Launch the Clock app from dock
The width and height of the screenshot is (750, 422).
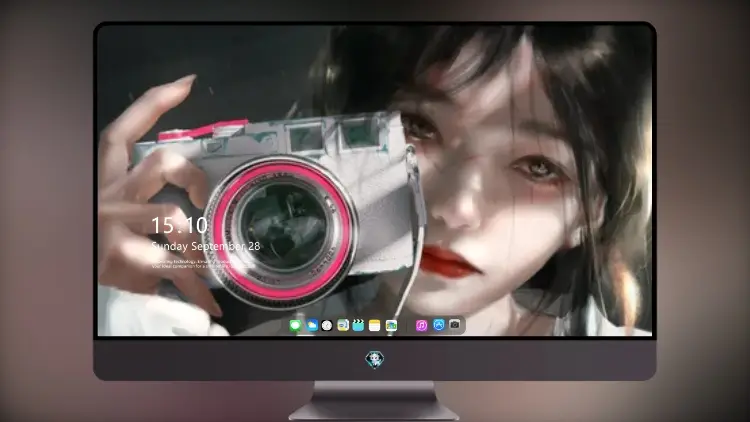(x=327, y=326)
